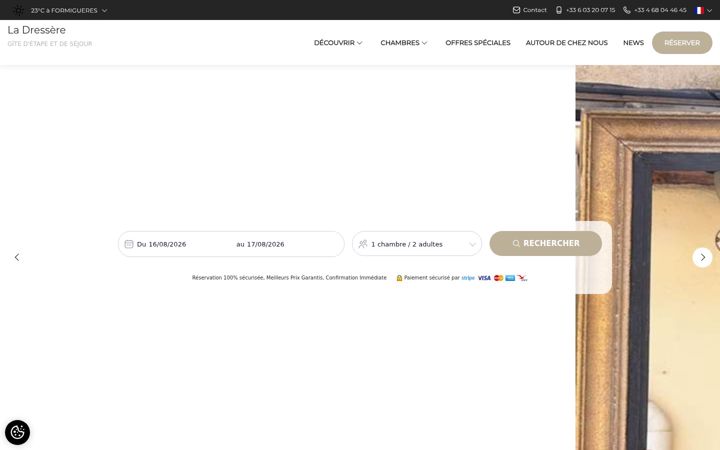Open the cookie preferences button
Viewport: 720px width, 450px height.
point(17,432)
